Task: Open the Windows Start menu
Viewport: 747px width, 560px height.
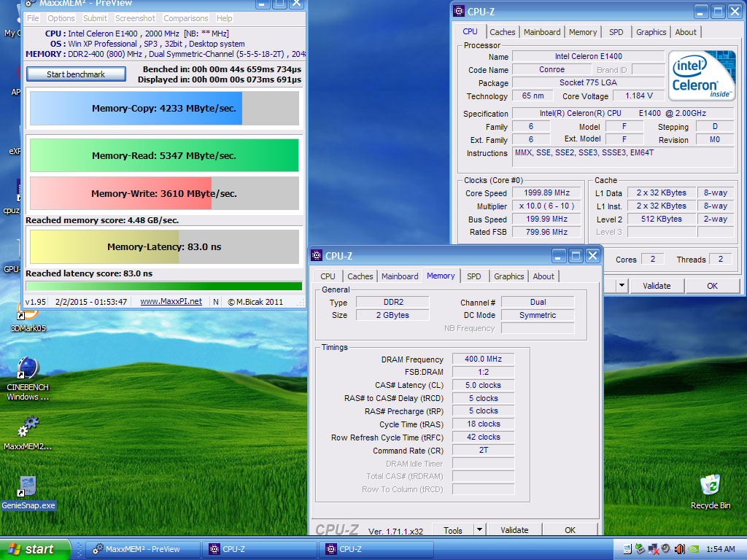Action: click(35, 549)
